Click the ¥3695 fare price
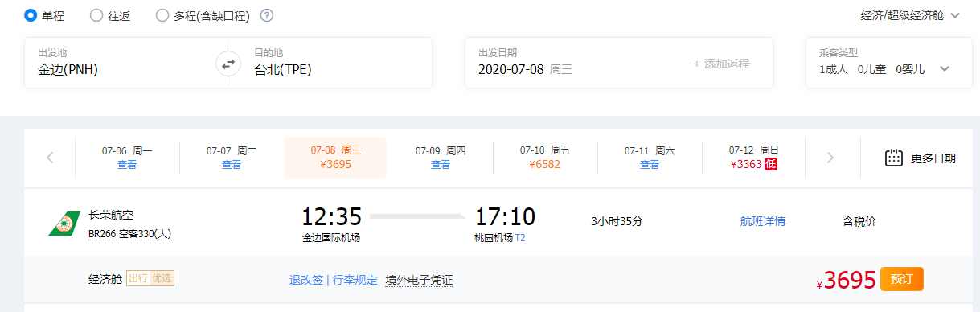 (846, 280)
